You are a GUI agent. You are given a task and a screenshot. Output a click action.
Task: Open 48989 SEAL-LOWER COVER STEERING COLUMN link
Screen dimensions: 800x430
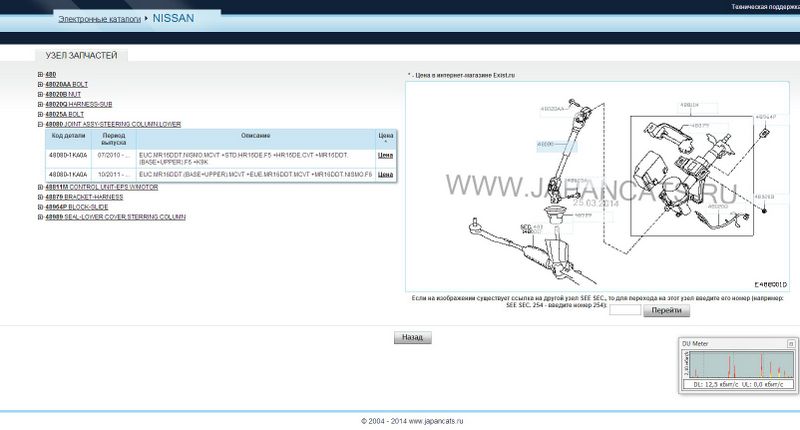(x=115, y=217)
